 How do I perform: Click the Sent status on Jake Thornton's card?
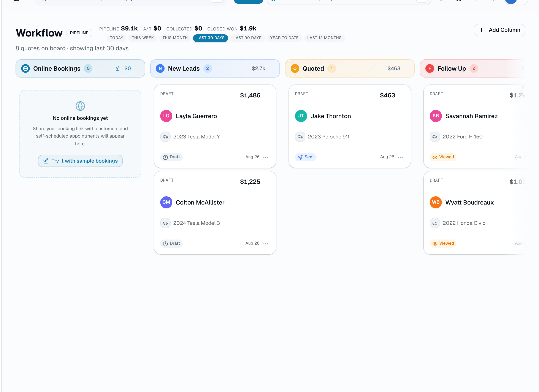tap(306, 157)
